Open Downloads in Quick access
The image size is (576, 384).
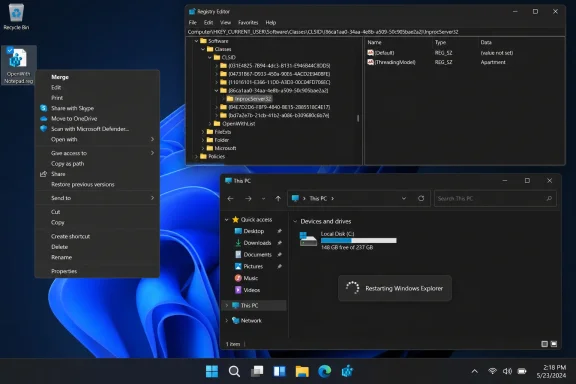[257, 243]
